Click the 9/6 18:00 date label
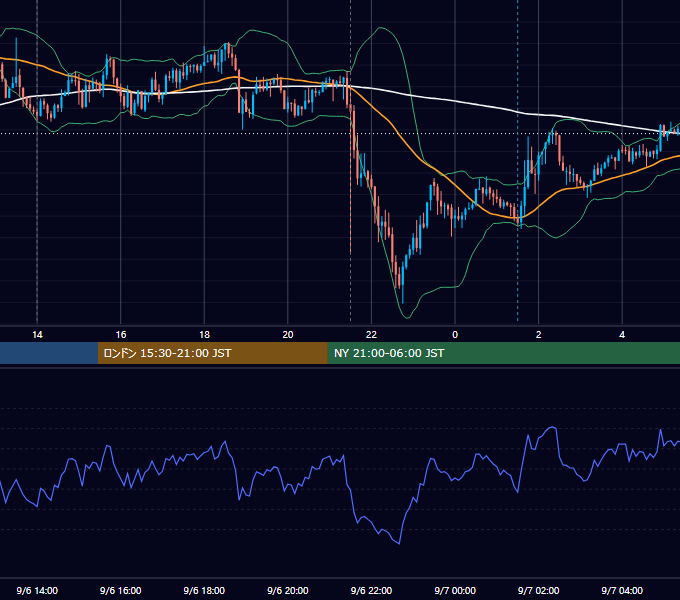Screen dimensions: 680x600 pos(204,590)
